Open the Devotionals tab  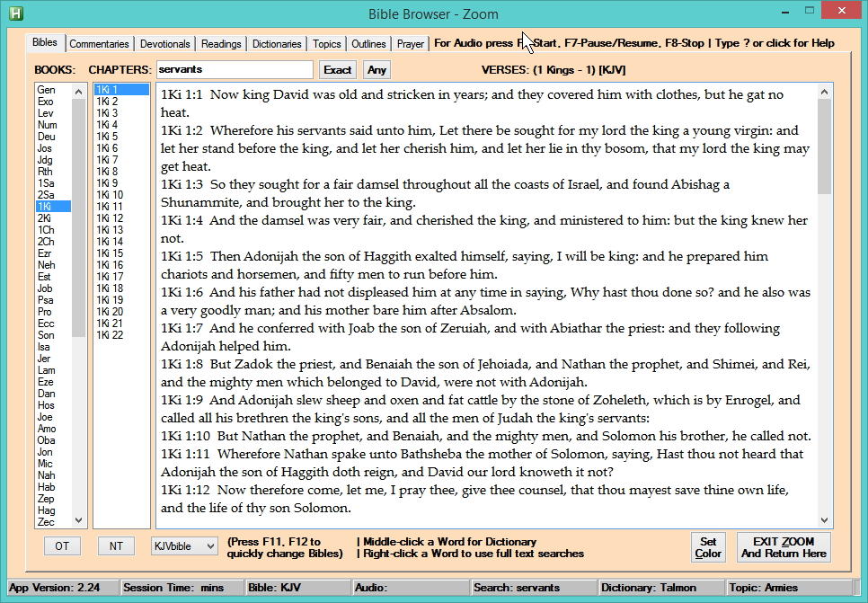tap(165, 44)
